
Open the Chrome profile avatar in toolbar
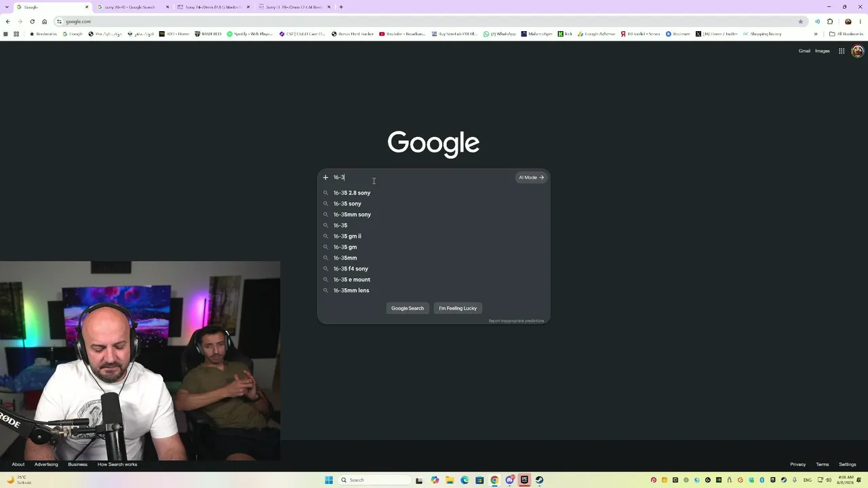point(848,22)
